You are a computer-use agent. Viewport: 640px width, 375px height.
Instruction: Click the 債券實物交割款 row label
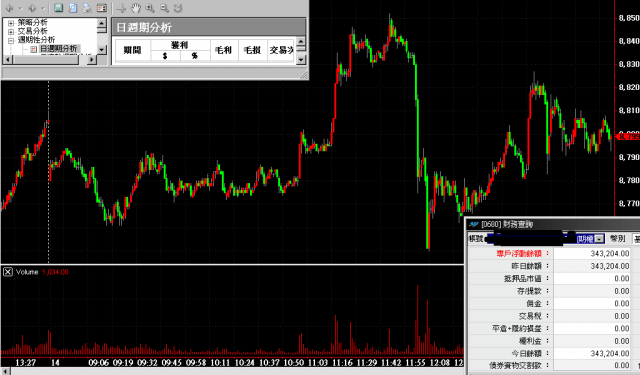pos(515,366)
